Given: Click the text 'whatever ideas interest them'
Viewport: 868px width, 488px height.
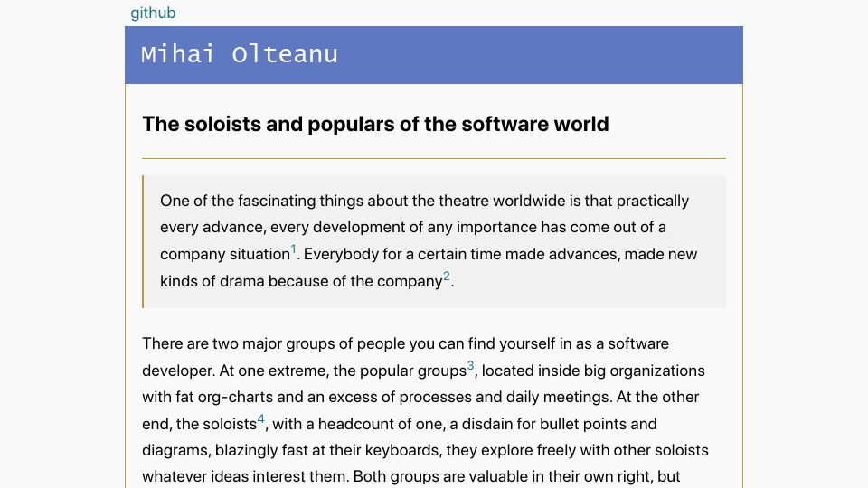Looking at the screenshot, I should point(245,476).
